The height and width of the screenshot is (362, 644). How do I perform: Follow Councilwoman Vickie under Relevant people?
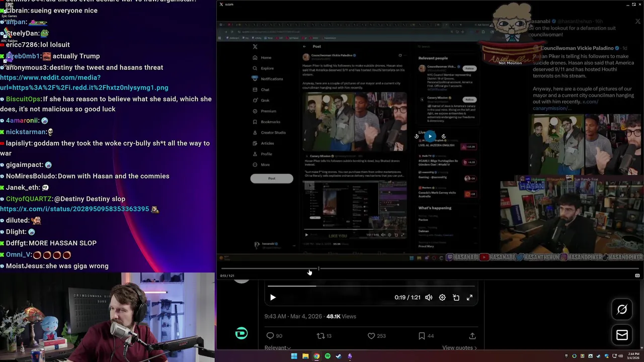tap(469, 68)
